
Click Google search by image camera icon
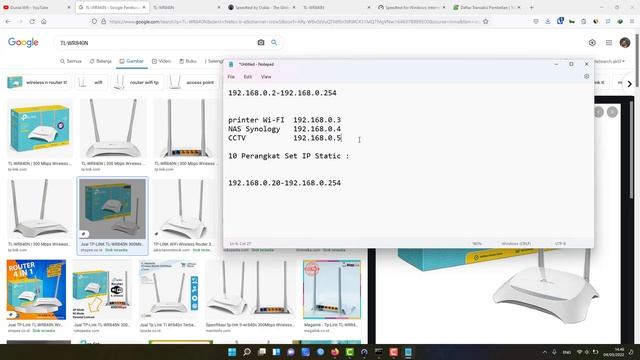[261, 42]
